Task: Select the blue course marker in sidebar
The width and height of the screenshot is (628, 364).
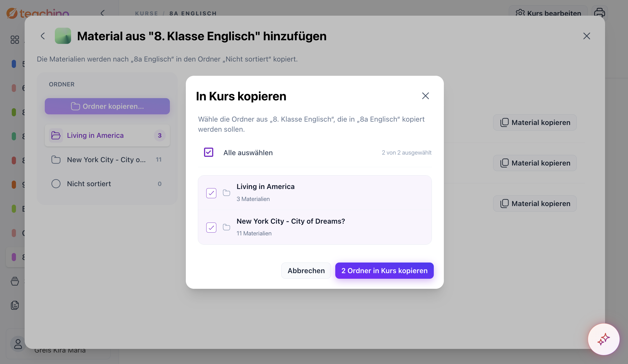Action: 14,64
